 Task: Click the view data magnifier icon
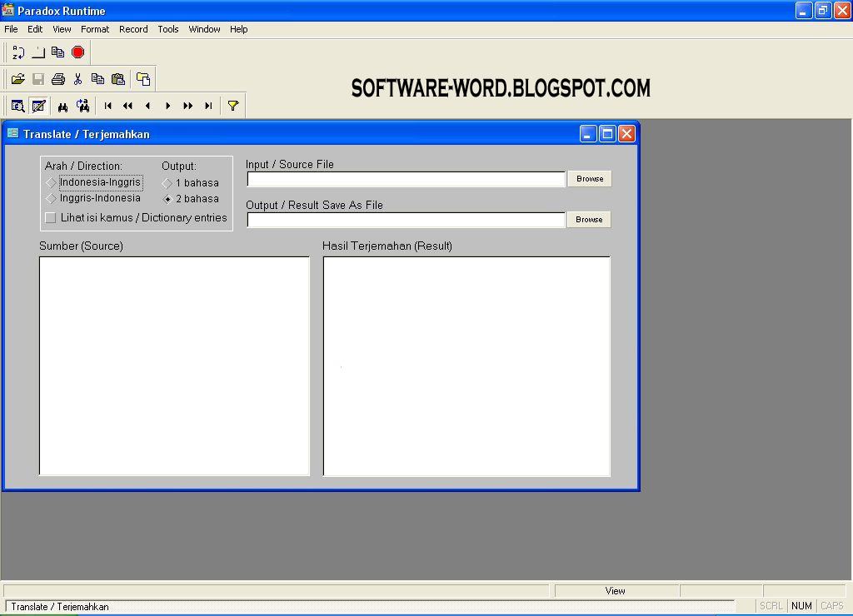(x=18, y=106)
